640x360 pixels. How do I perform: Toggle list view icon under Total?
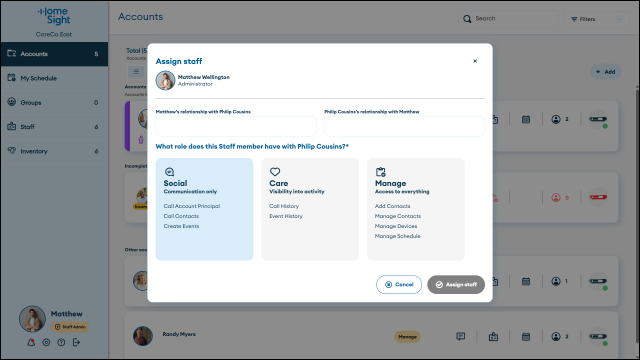pyautogui.click(x=136, y=72)
